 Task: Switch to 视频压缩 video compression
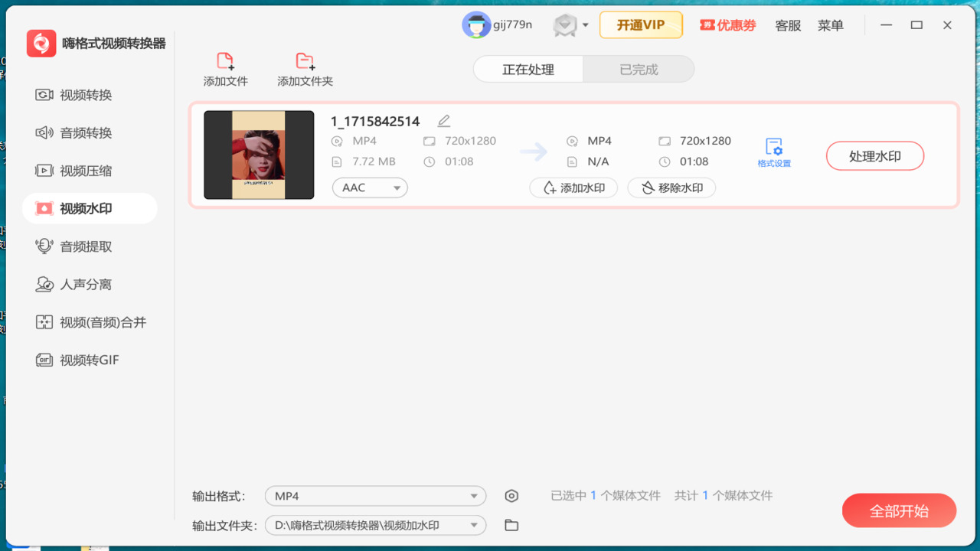(x=84, y=171)
